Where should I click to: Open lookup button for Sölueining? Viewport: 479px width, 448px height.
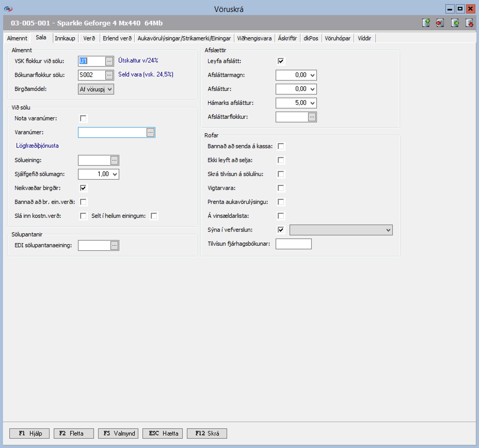(114, 160)
